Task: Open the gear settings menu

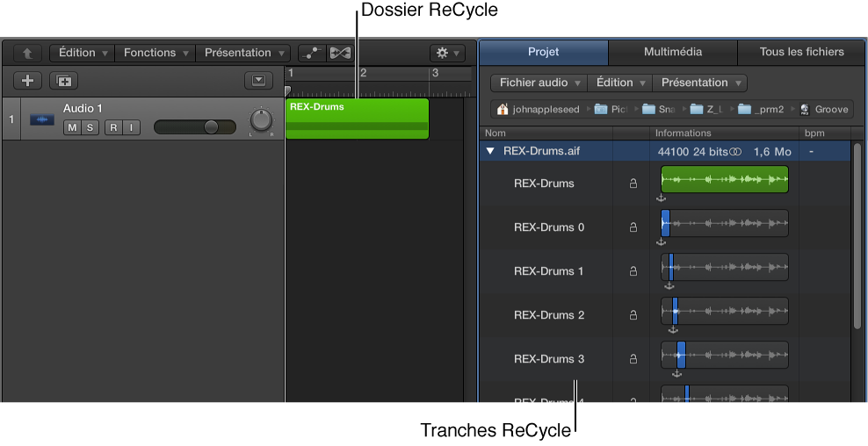Action: [447, 54]
